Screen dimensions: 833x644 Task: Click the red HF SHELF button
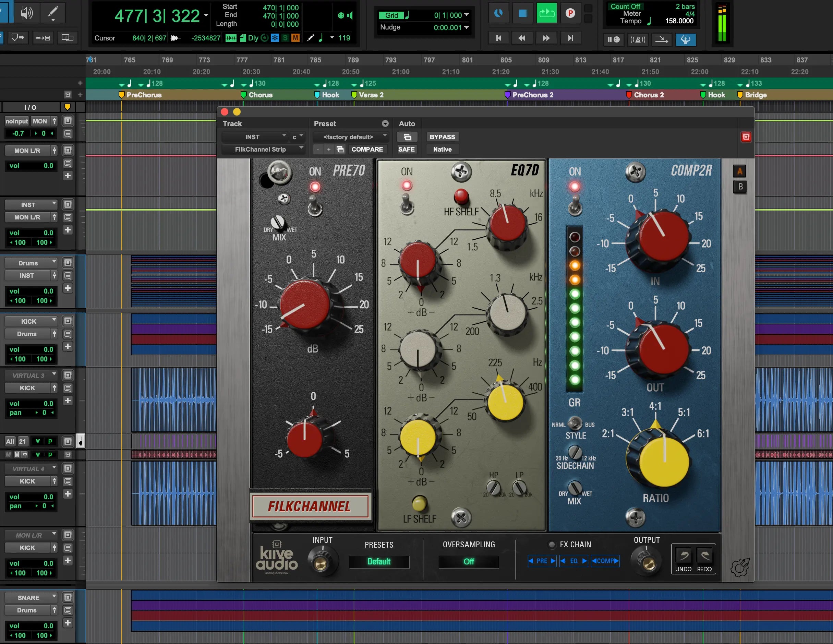pyautogui.click(x=461, y=196)
